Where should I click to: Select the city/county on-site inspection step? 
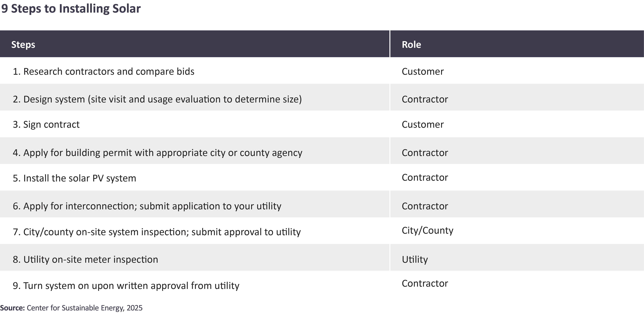157,232
